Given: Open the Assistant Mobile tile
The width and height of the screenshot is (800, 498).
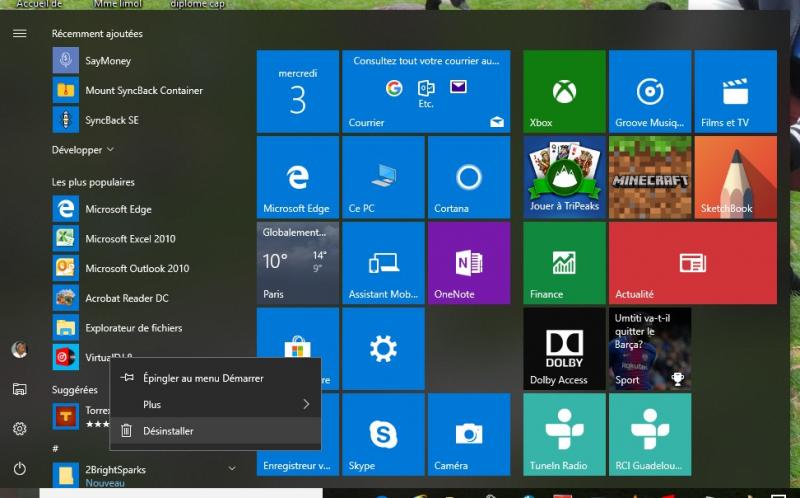Looking at the screenshot, I should [x=383, y=263].
